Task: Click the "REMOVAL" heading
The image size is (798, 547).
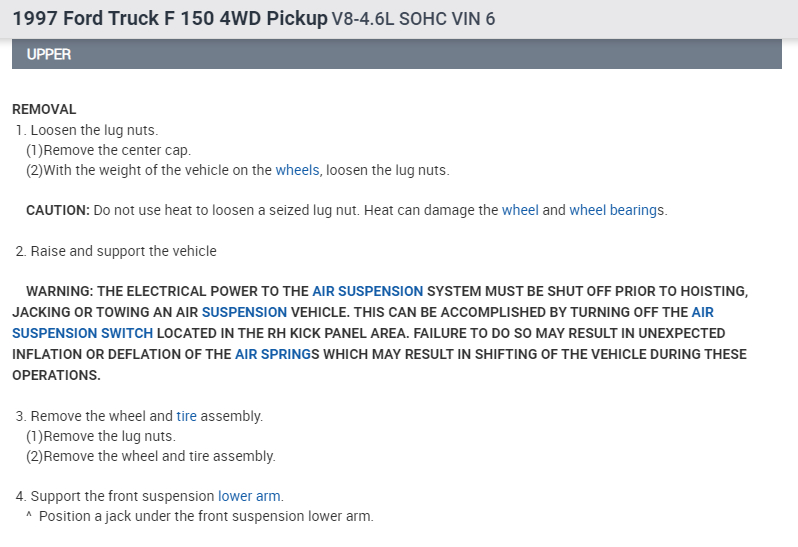Action: tap(44, 109)
